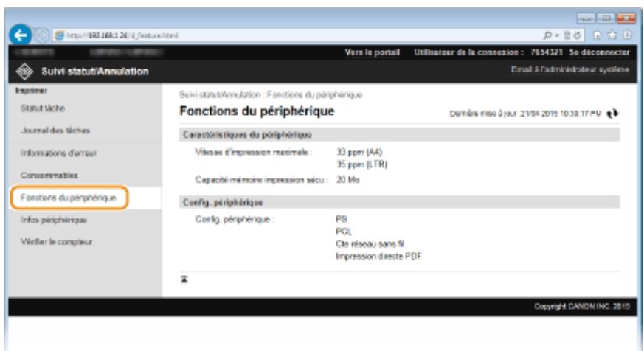This screenshot has height=351, width=644.
Task: Open Infos périphérique in sidebar
Action: click(x=53, y=220)
